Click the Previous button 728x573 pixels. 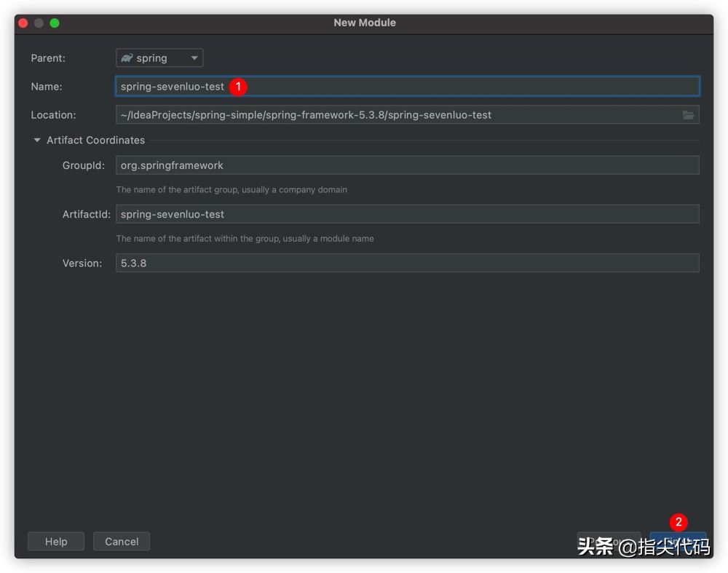coord(609,542)
